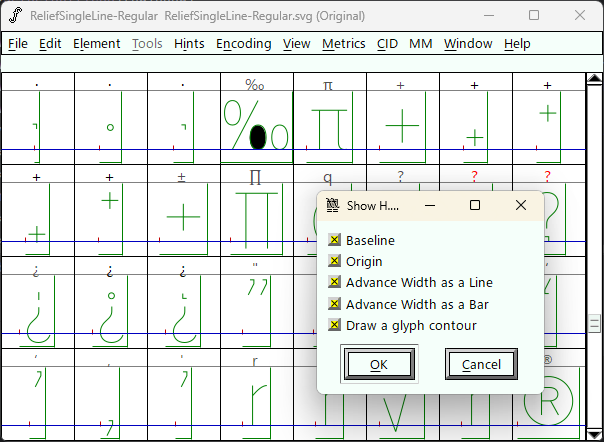Toggle the Baseline checkbox
The height and width of the screenshot is (442, 604).
[335, 240]
